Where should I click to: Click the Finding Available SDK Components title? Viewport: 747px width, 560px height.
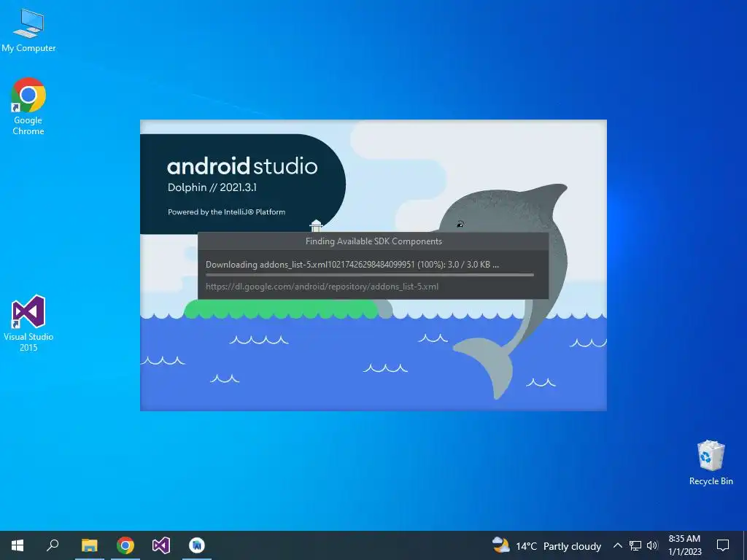[373, 241]
